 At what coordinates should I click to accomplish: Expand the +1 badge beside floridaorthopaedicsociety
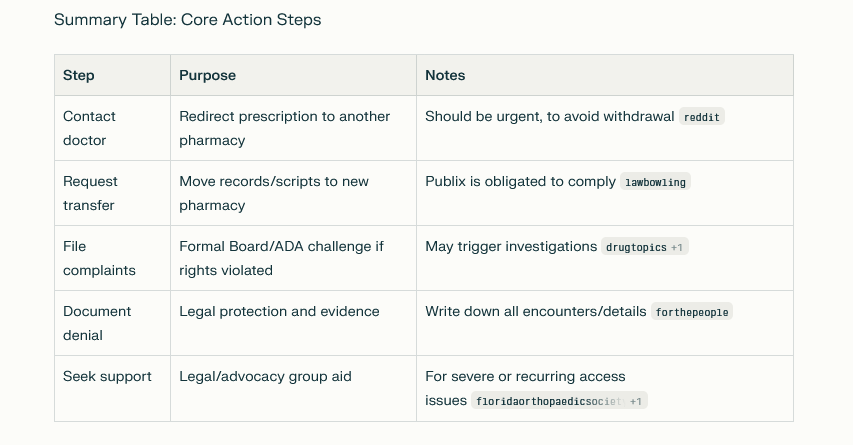tap(637, 401)
